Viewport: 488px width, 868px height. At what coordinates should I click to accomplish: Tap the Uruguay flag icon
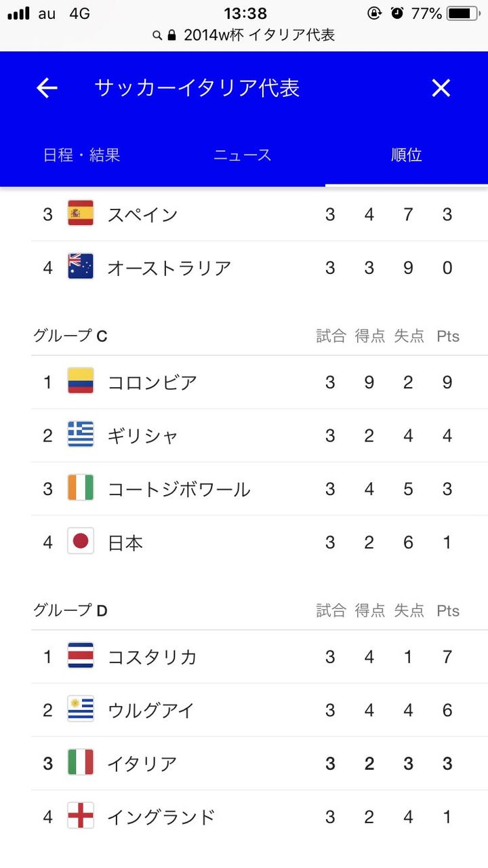point(81,710)
